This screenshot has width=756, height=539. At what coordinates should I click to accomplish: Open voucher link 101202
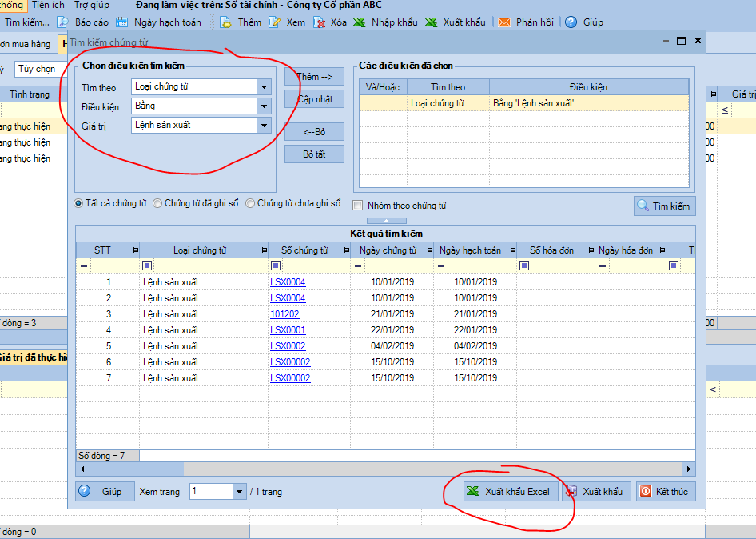point(284,314)
